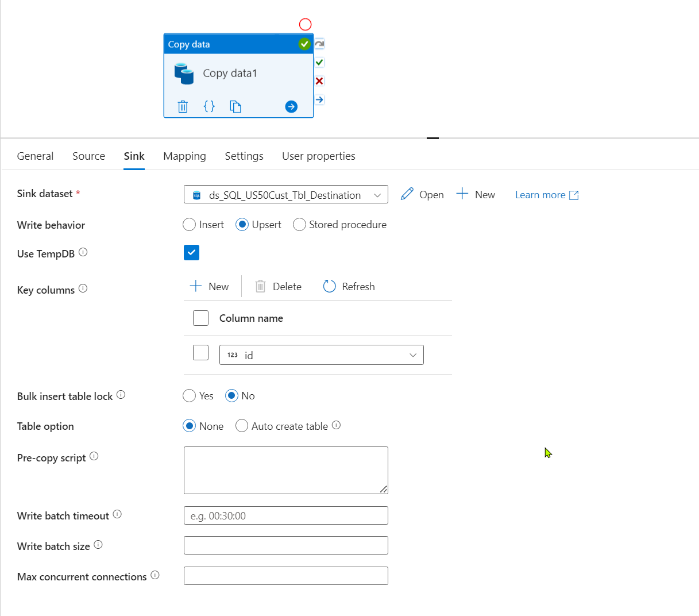Expand the id key column dropdown
This screenshot has width=699, height=616.
tap(413, 355)
